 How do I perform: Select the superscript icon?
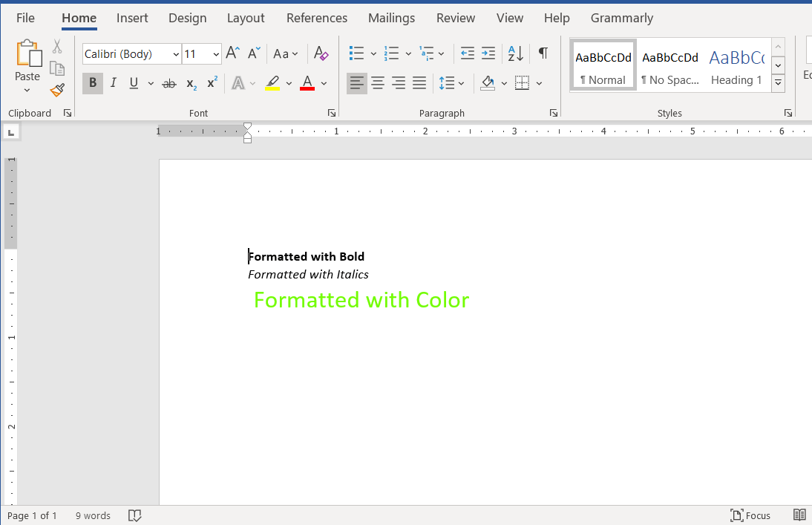(212, 82)
